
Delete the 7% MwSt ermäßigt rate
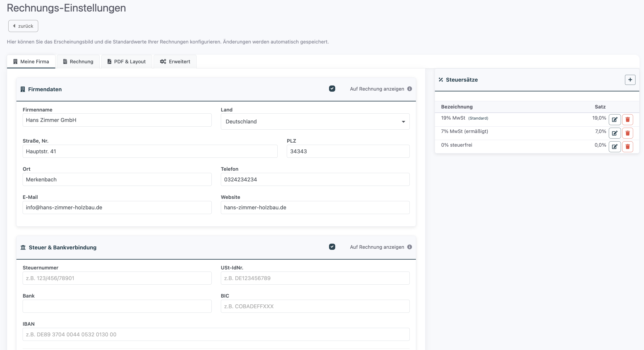tap(627, 133)
